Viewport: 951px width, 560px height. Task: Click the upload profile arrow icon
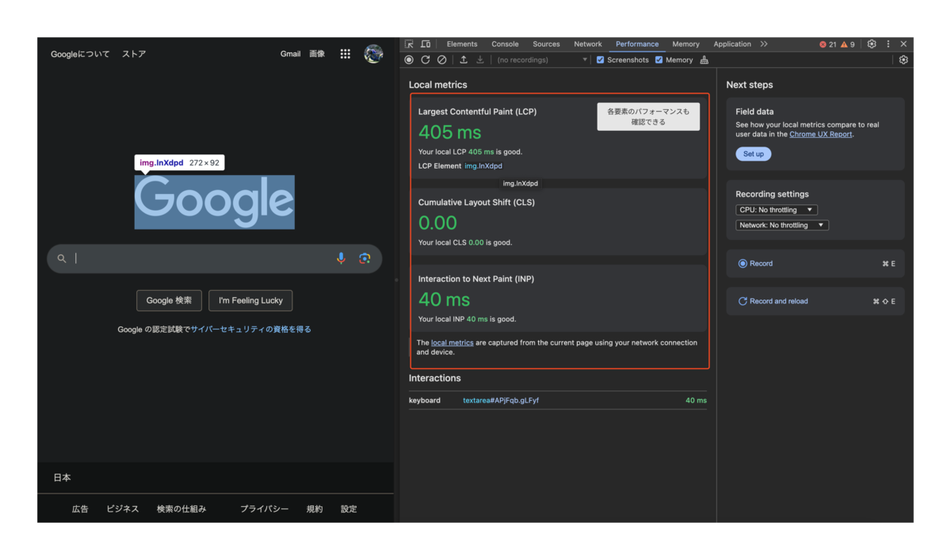[464, 59]
